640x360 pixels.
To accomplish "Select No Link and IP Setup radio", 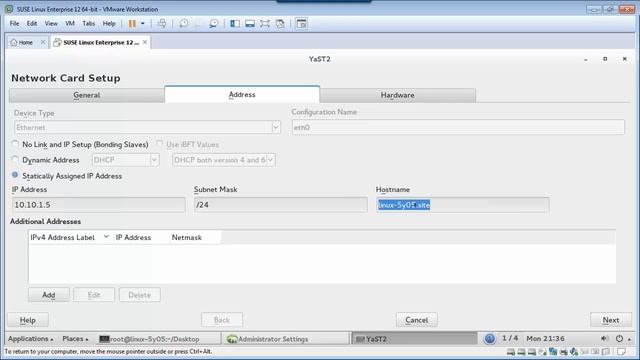I will pos(15,144).
